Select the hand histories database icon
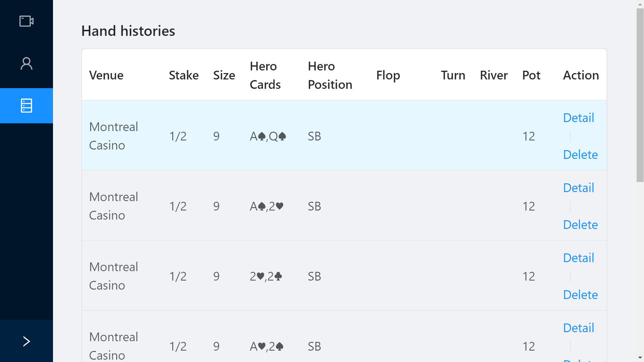The height and width of the screenshot is (362, 644). 26,106
